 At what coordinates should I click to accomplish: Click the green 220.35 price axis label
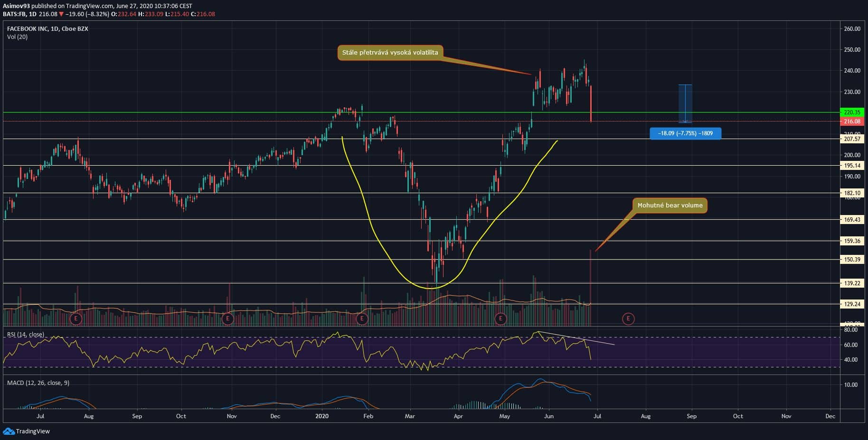[x=852, y=112]
